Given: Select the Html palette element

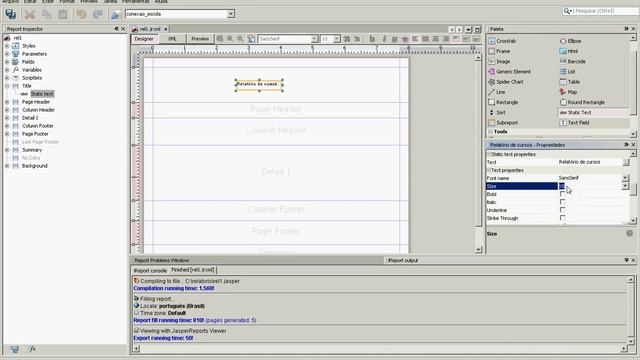Looking at the screenshot, I should pyautogui.click(x=569, y=51).
